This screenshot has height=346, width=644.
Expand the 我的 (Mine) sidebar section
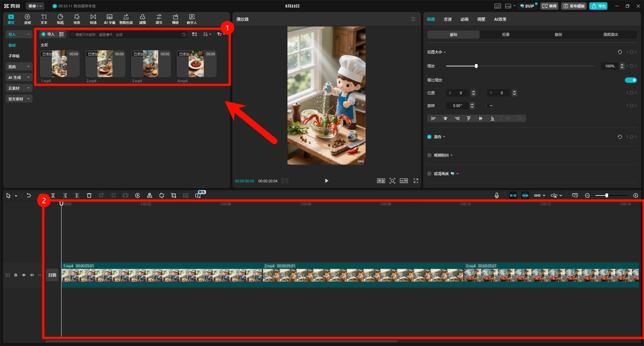click(x=19, y=67)
